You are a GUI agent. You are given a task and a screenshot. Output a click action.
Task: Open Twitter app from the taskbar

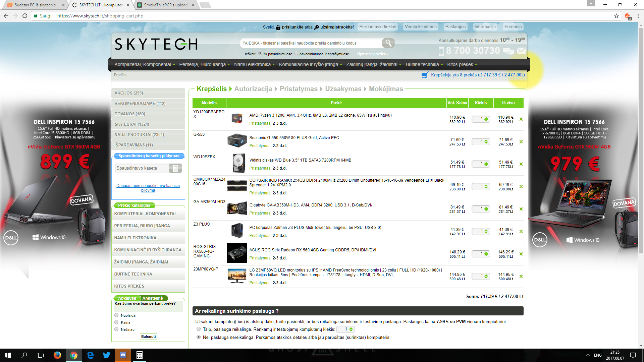107,355
